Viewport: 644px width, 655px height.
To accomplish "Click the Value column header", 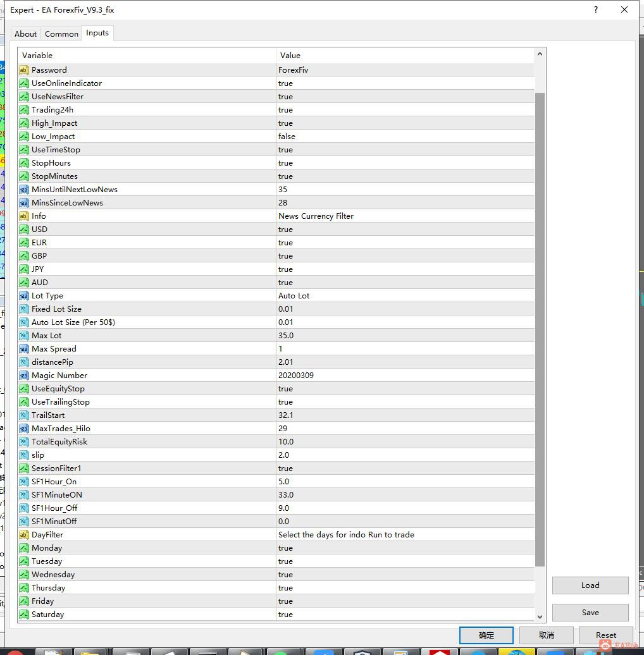I will point(405,55).
